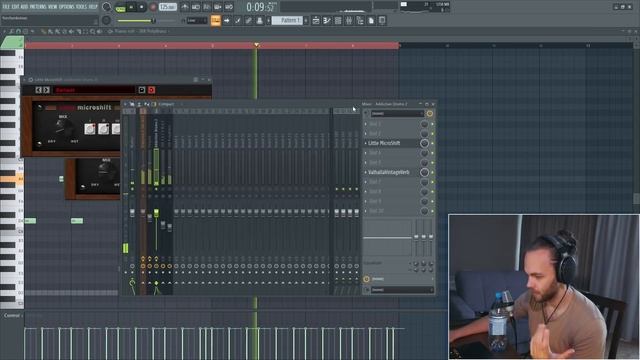
Task: Open the OPTIONS menu
Action: (67, 7)
